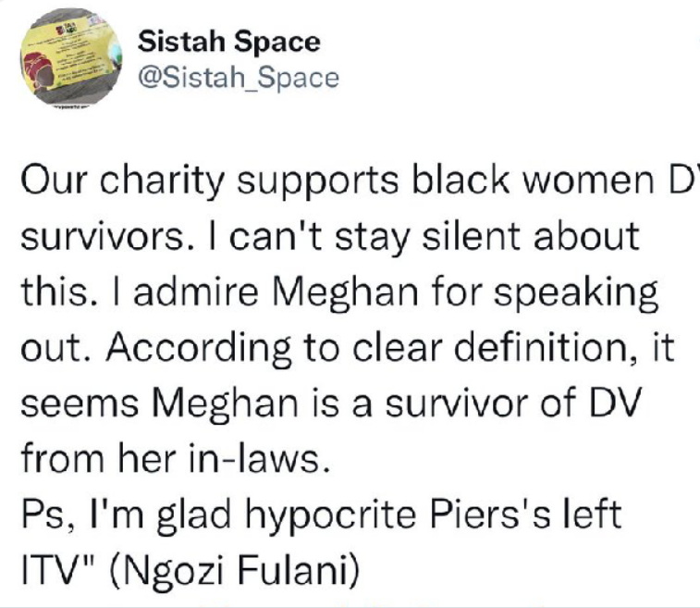Click "ITV" on the last line

[x=50, y=568]
